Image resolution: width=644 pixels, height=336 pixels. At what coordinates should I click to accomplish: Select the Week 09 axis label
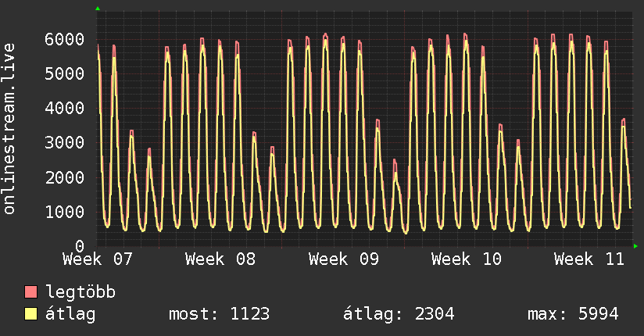click(343, 259)
